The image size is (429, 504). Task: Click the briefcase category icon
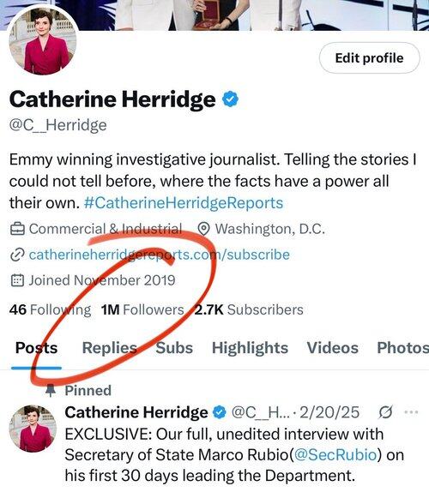[17, 229]
